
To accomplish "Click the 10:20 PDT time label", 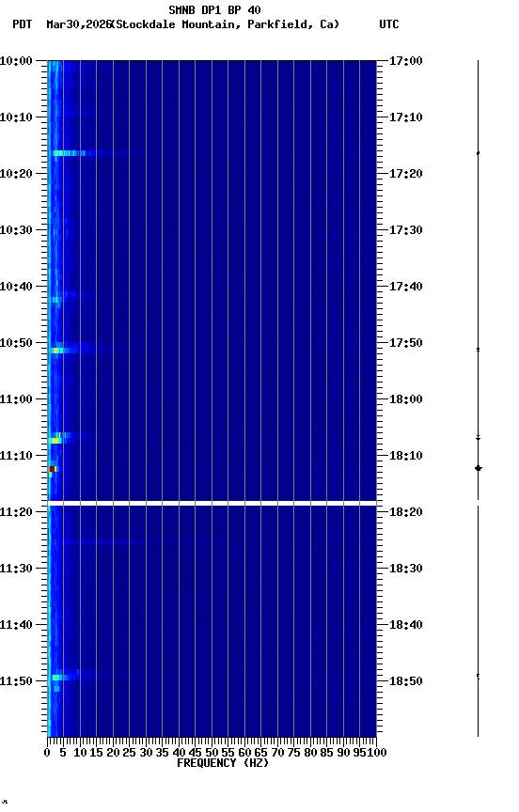I will tap(16, 174).
